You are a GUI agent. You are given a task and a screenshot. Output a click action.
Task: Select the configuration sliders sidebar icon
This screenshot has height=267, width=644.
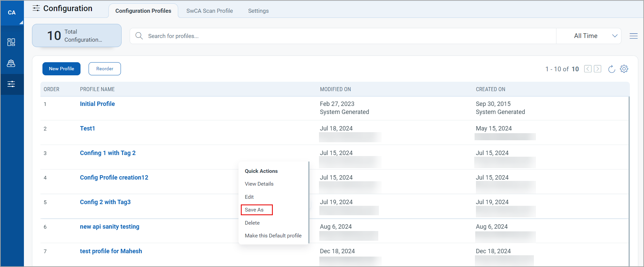click(x=11, y=84)
